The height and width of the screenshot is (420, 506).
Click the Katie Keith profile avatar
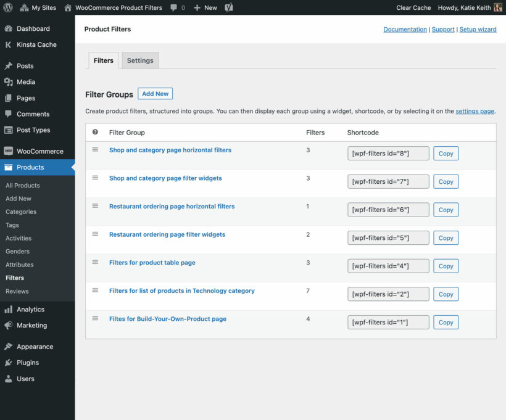[498, 7]
